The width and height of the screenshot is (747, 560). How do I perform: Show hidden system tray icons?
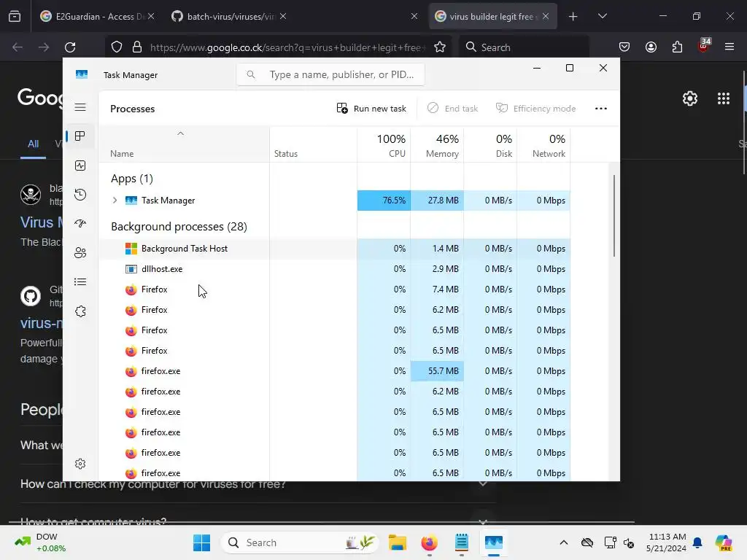(x=564, y=542)
